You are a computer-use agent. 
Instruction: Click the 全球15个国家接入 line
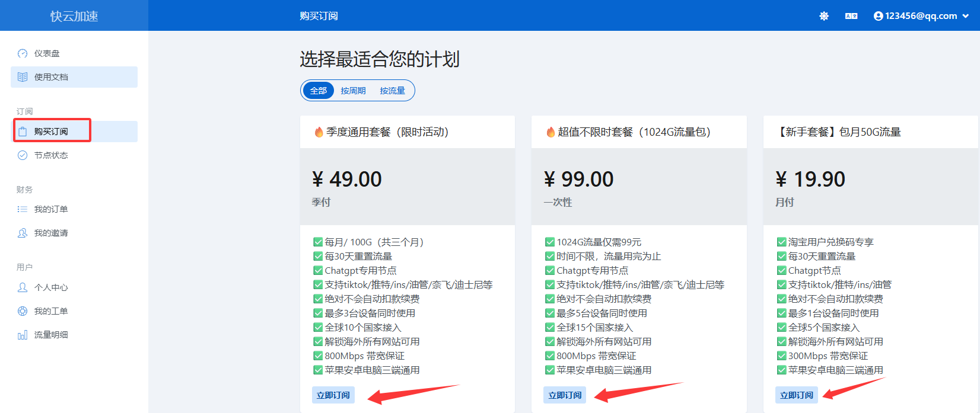tap(589, 327)
